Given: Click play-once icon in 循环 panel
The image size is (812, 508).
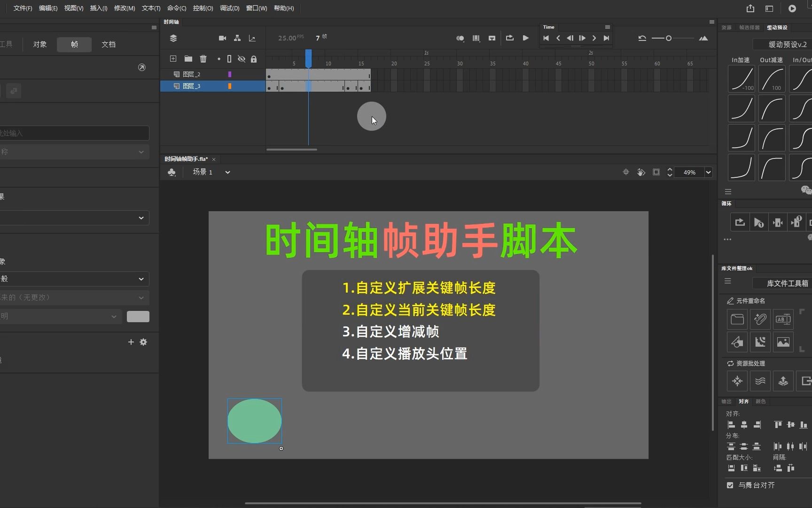Looking at the screenshot, I should tap(758, 222).
